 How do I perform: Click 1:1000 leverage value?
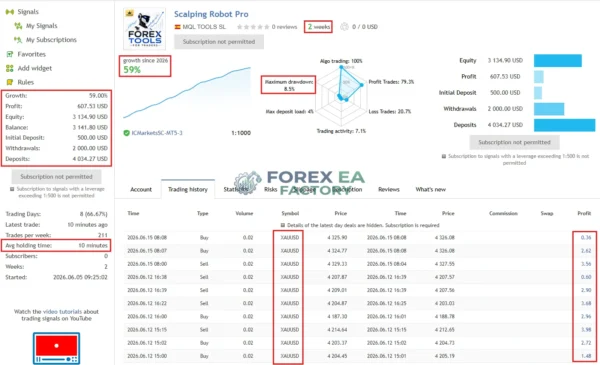click(241, 133)
